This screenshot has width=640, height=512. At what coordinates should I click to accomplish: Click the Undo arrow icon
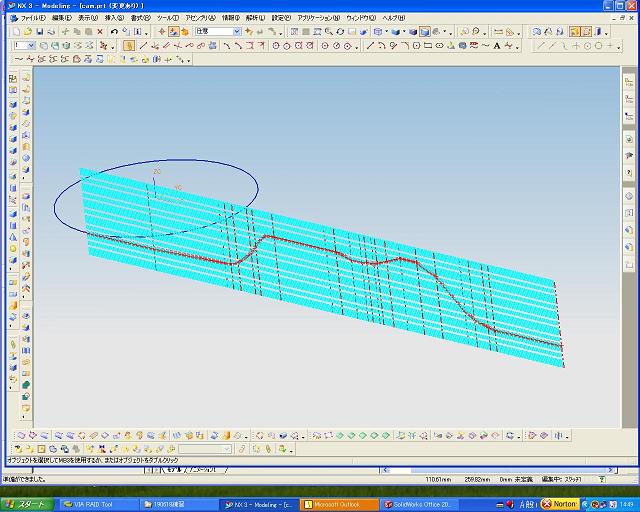(114, 32)
